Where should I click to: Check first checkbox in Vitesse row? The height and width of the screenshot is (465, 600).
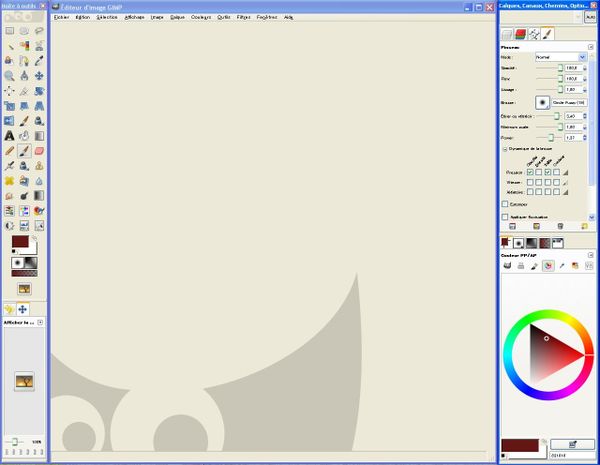point(530,182)
